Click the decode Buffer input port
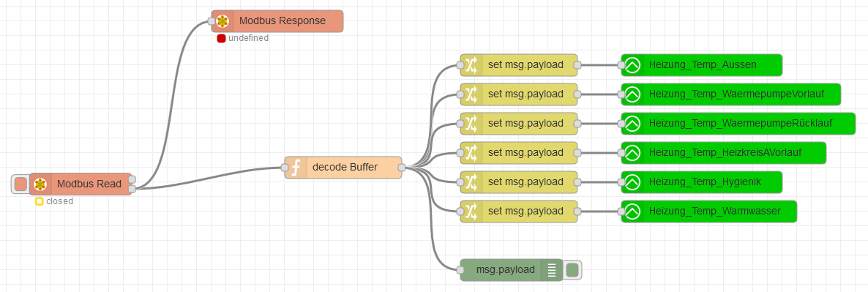Image resolution: width=868 pixels, height=292 pixels. (285, 167)
